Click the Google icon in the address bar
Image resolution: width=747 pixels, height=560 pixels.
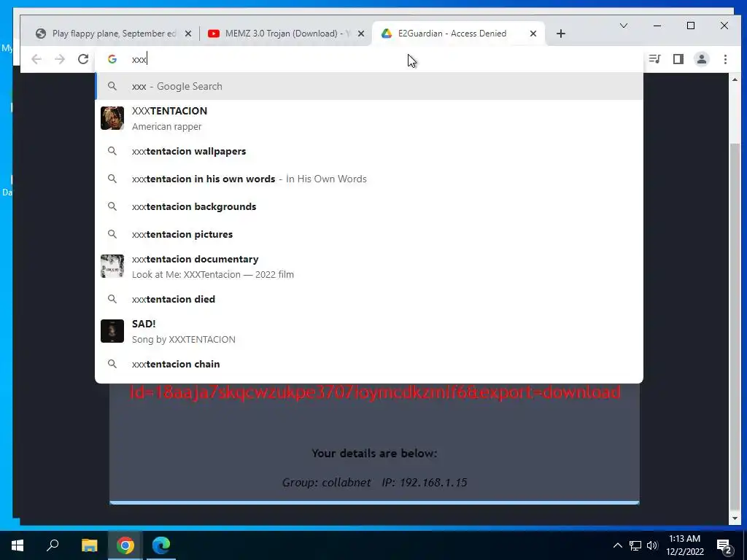[112, 59]
